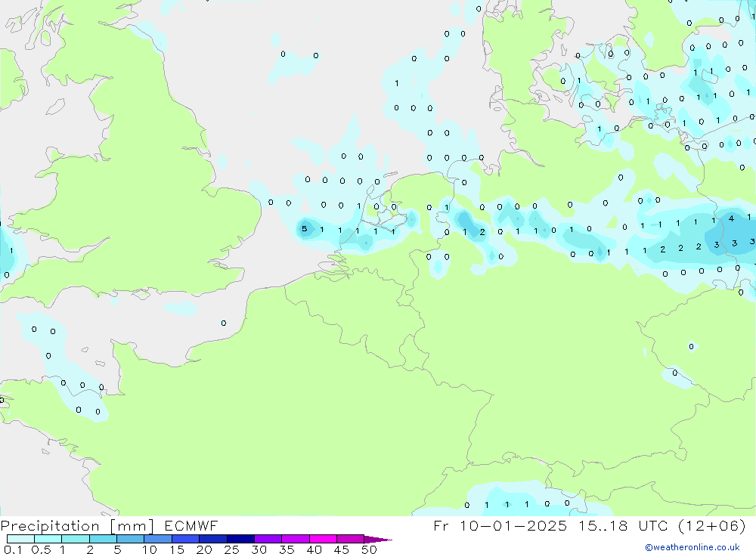Click the '15..18 UTC' time range label
This screenshot has height=554, width=756.
pyautogui.click(x=618, y=525)
